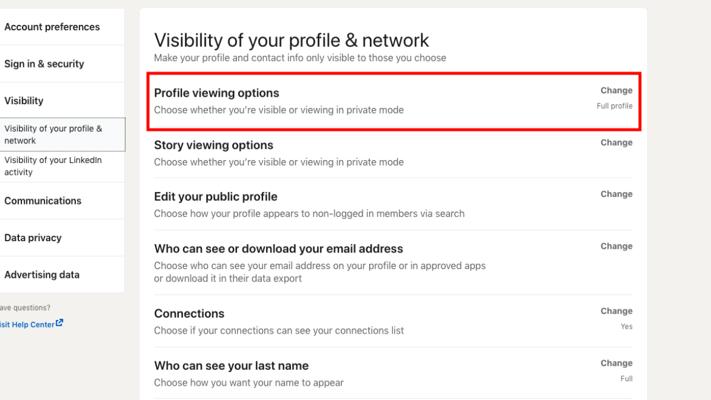This screenshot has width=711, height=400.
Task: Open Account preferences in the sidebar
Action: [52, 27]
